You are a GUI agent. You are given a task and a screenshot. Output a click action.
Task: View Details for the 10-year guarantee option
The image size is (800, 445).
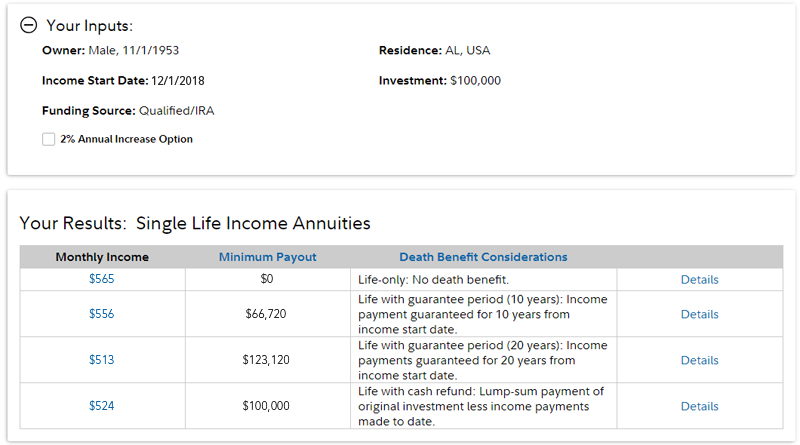pos(699,314)
